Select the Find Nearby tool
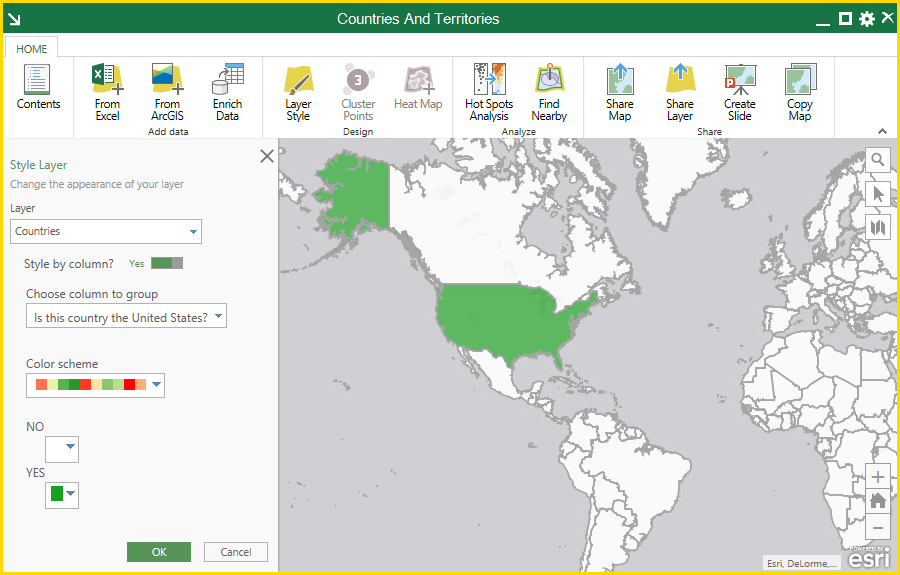Image resolution: width=900 pixels, height=575 pixels. coord(549,79)
